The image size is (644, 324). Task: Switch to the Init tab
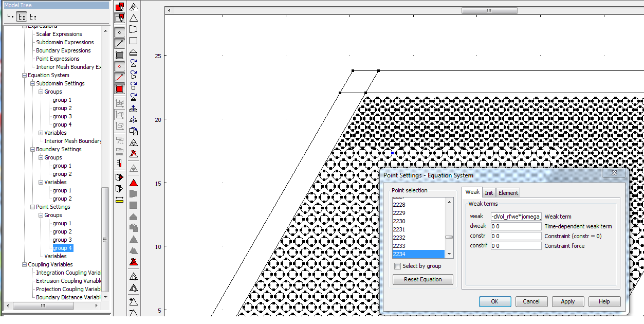pyautogui.click(x=489, y=193)
